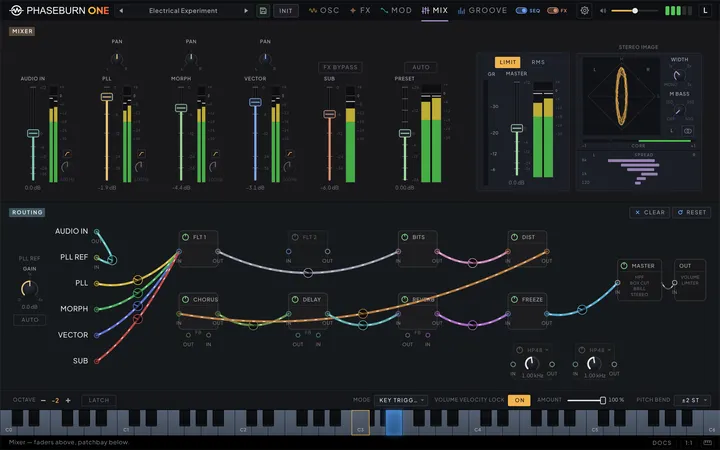The image size is (720, 450).
Task: Select the RMS meter mode
Action: click(x=538, y=62)
